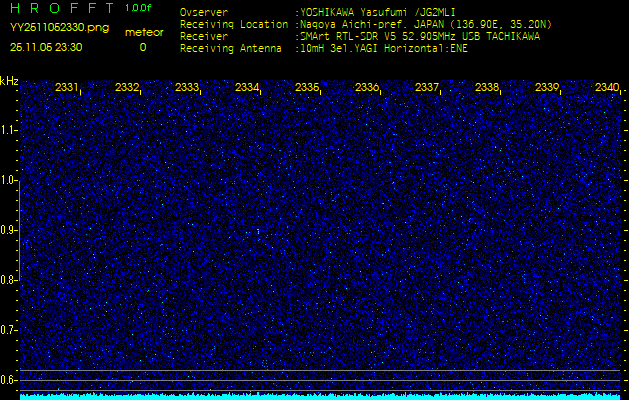This screenshot has width=629, height=400.
Task: Click the 2340 time marker
Action: pos(606,88)
